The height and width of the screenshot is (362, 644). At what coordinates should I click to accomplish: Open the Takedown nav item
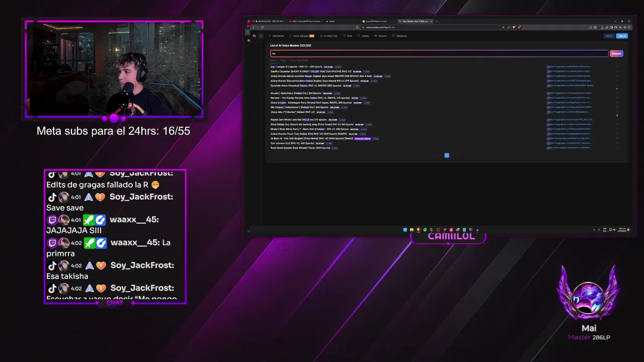[x=399, y=36]
